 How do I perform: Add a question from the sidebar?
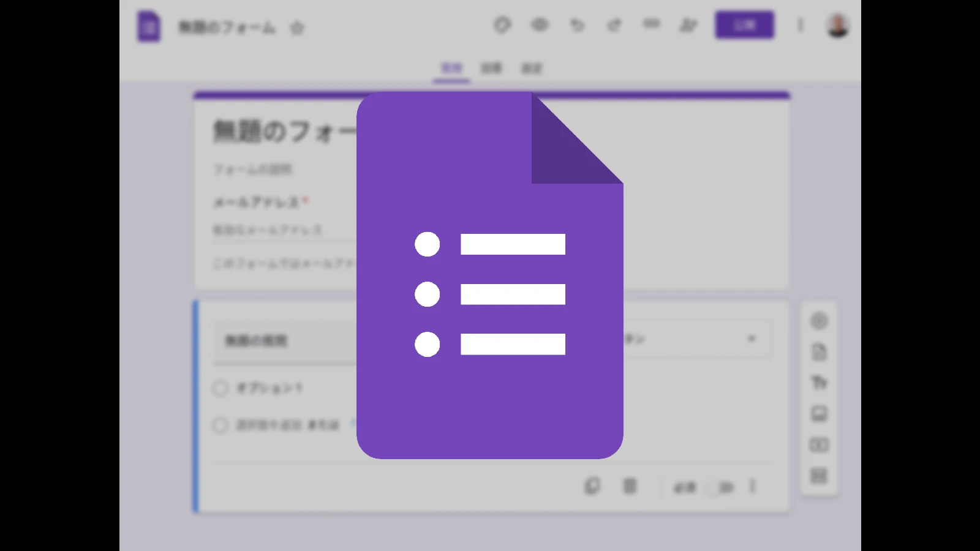click(819, 321)
